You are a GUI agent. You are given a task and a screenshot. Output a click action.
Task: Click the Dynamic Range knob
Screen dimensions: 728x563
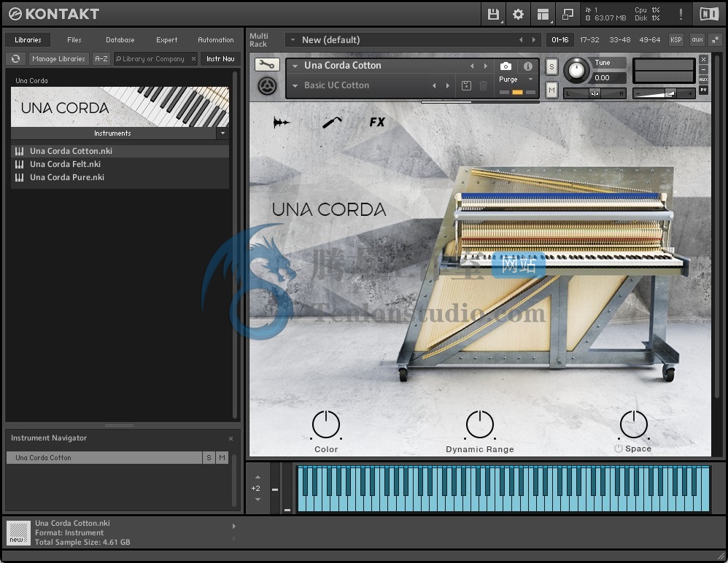click(x=480, y=424)
